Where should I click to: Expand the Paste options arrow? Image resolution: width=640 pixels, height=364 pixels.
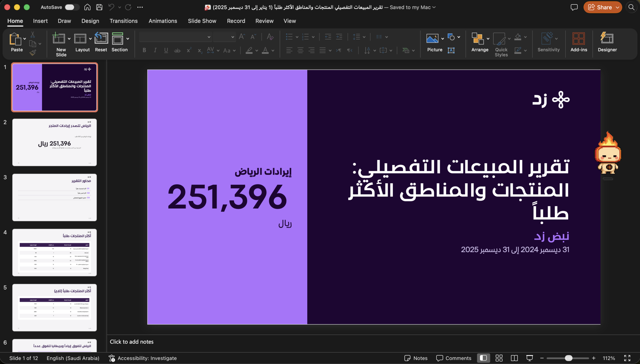click(x=24, y=39)
